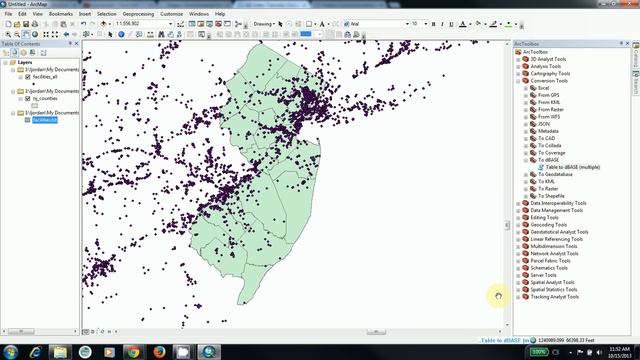Uncheck the nj_counties layer
Image resolution: width=640 pixels, height=360 pixels.
tap(28, 98)
